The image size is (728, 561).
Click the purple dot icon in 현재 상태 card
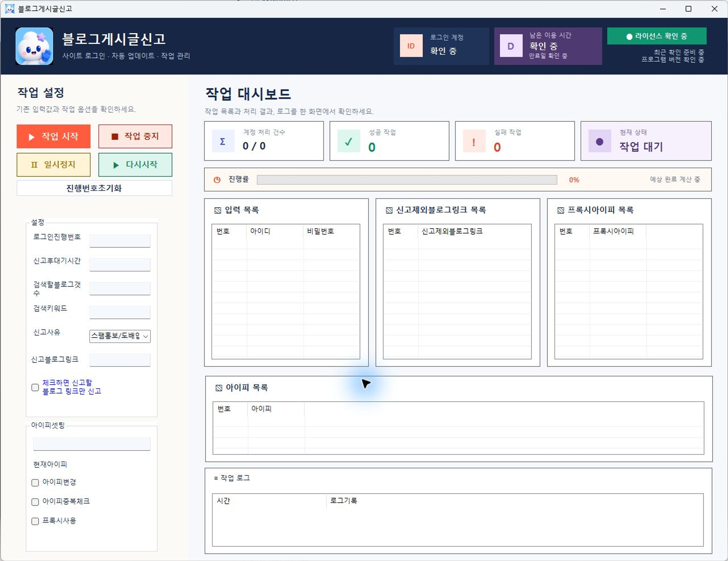600,141
